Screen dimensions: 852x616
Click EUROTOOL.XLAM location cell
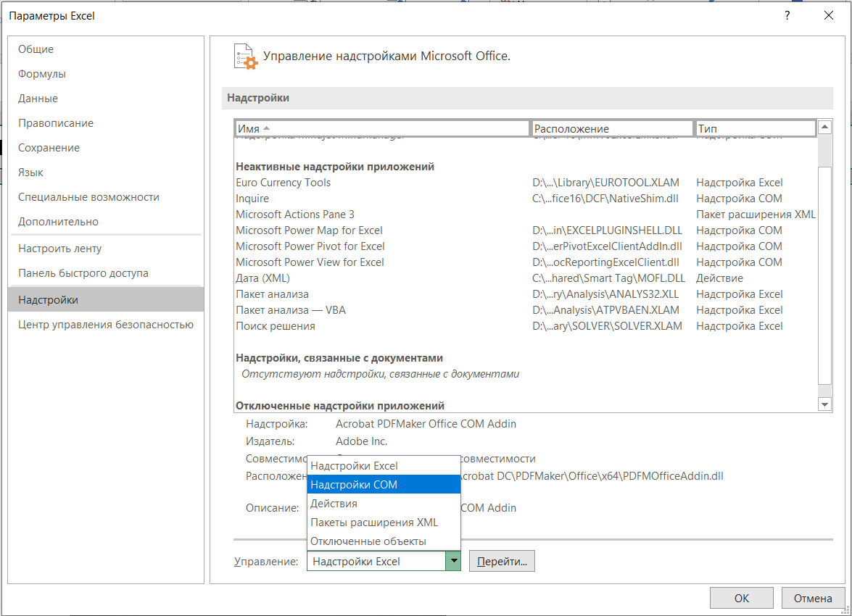[605, 183]
